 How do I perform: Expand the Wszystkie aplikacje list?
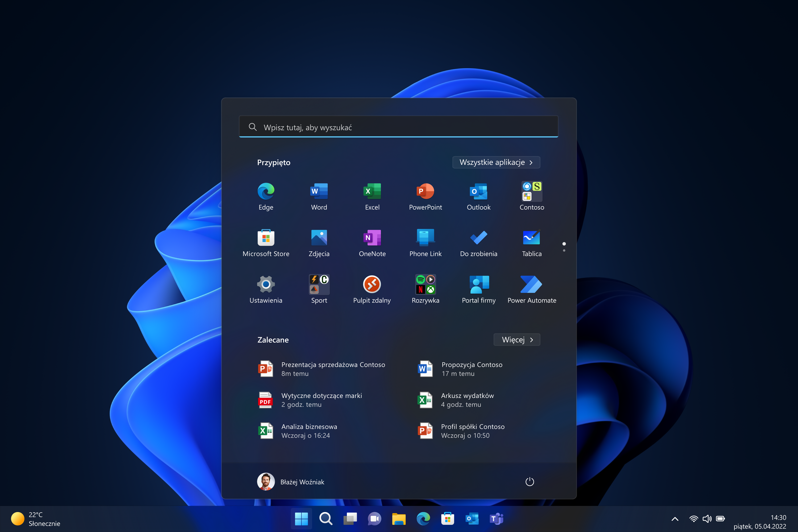[496, 162]
